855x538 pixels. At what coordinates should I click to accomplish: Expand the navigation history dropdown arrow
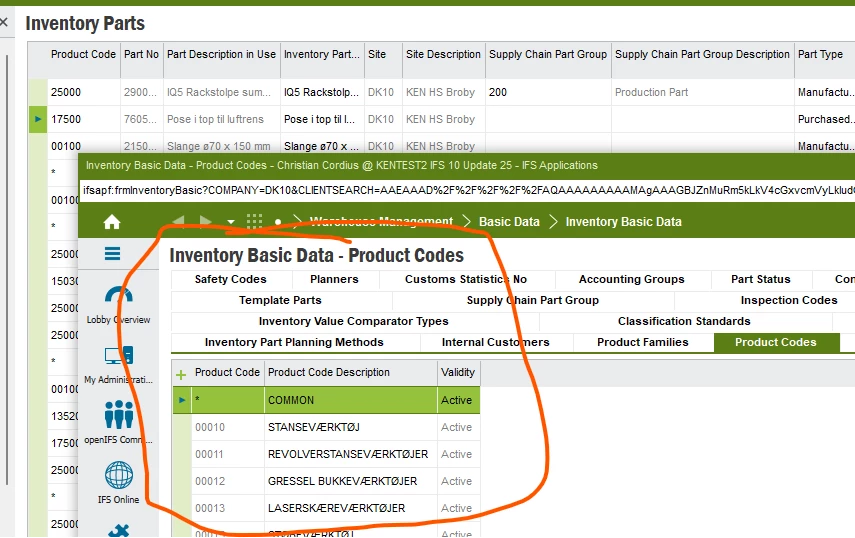coord(231,222)
